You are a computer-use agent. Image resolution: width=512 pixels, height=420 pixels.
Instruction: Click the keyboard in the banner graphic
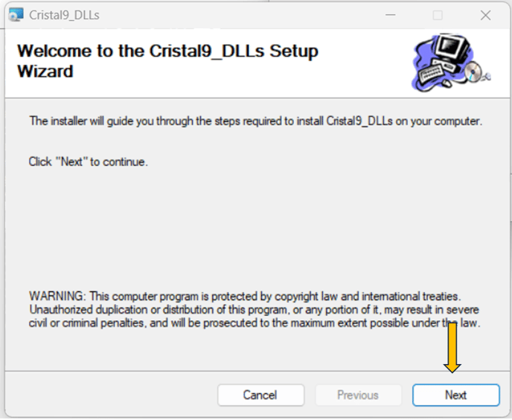coord(430,74)
